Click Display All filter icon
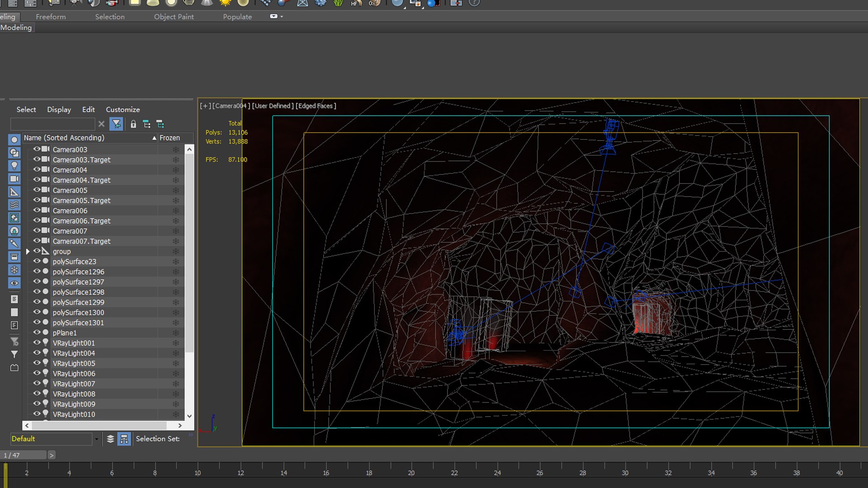This screenshot has height=488, width=868. 14,299
